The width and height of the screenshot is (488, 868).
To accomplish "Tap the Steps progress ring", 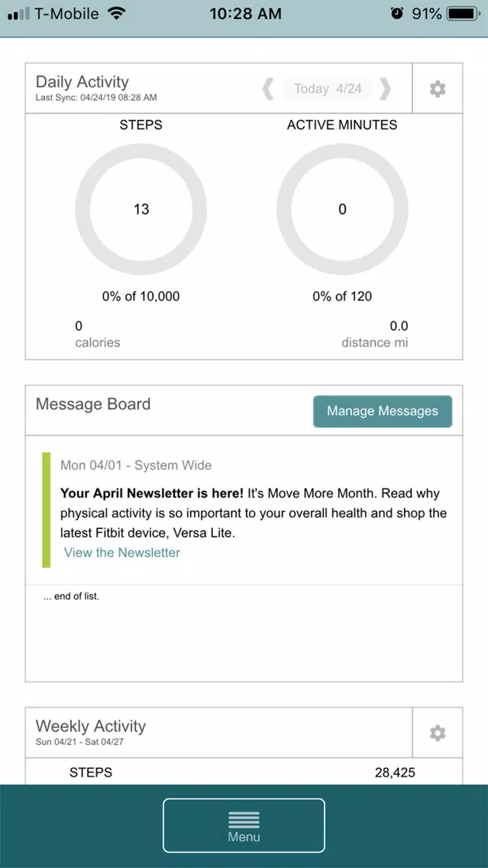I will click(x=141, y=209).
